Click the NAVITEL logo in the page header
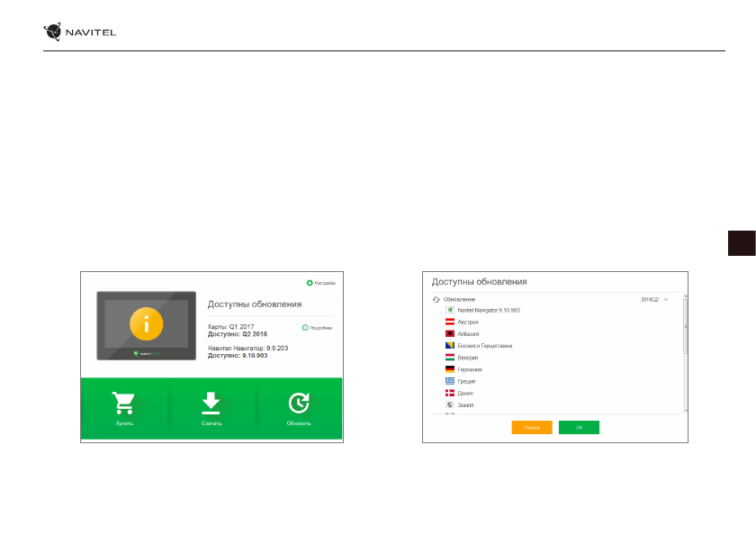Viewport: 756px width, 536px height. click(x=79, y=32)
